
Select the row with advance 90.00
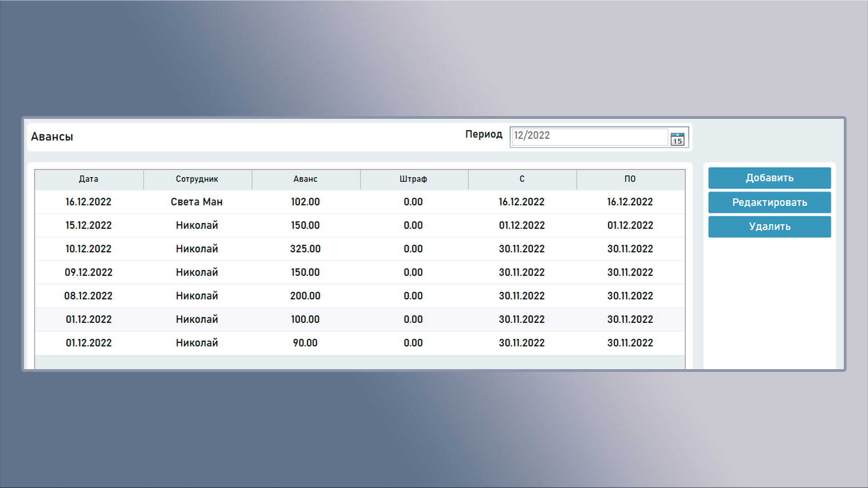pos(305,343)
